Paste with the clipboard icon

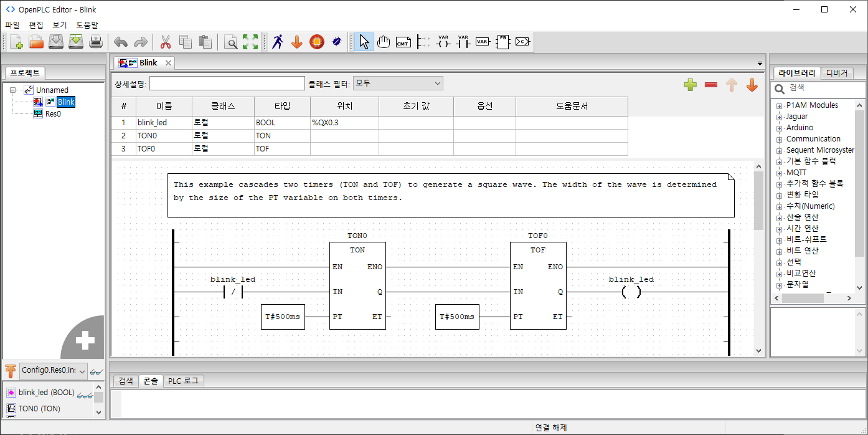205,42
